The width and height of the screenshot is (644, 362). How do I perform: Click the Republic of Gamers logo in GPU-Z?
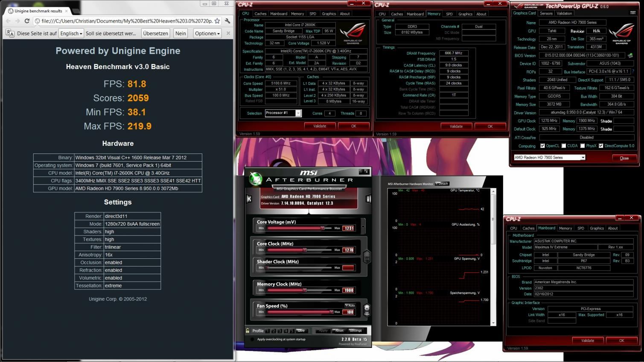(x=621, y=34)
